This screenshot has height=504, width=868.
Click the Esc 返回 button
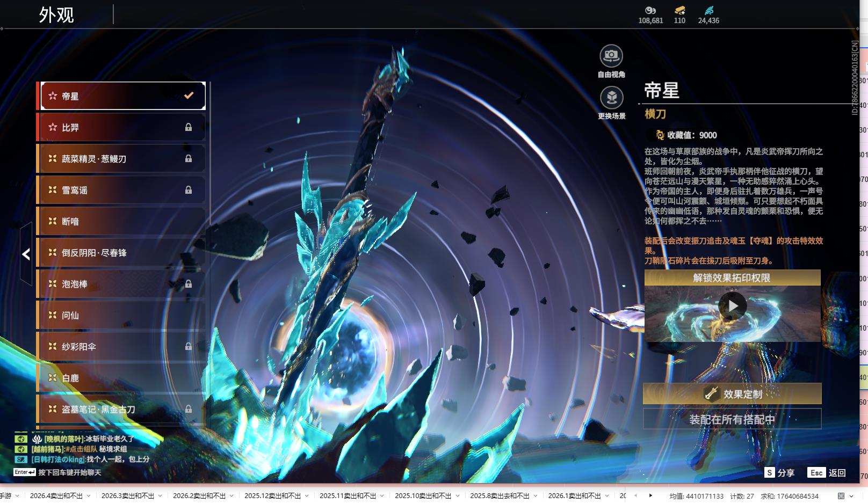click(x=827, y=472)
